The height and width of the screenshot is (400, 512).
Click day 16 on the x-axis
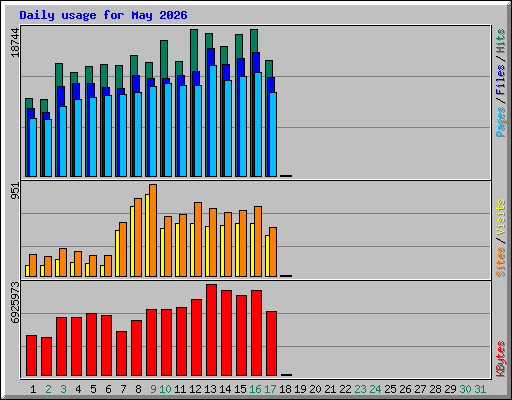pyautogui.click(x=255, y=389)
